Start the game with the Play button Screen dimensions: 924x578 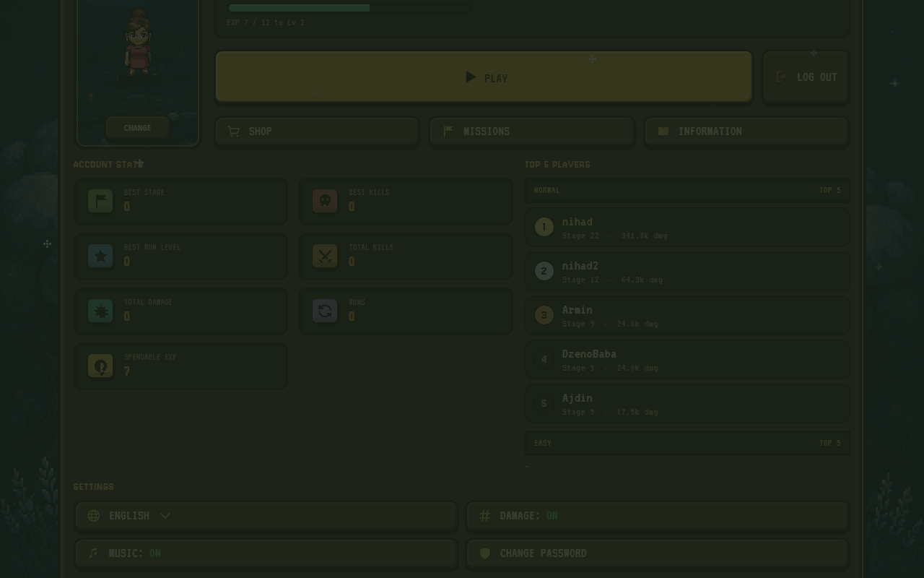pyautogui.click(x=484, y=77)
